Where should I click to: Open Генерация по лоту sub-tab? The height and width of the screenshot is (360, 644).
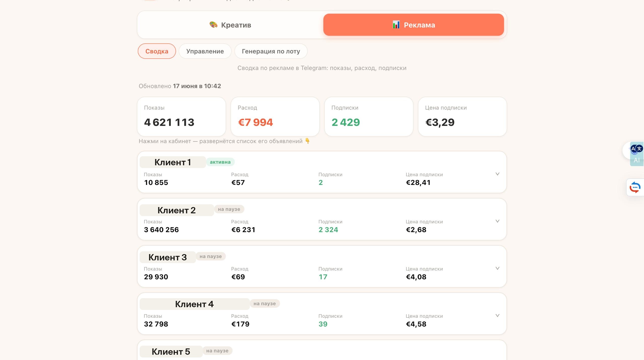pos(271,51)
